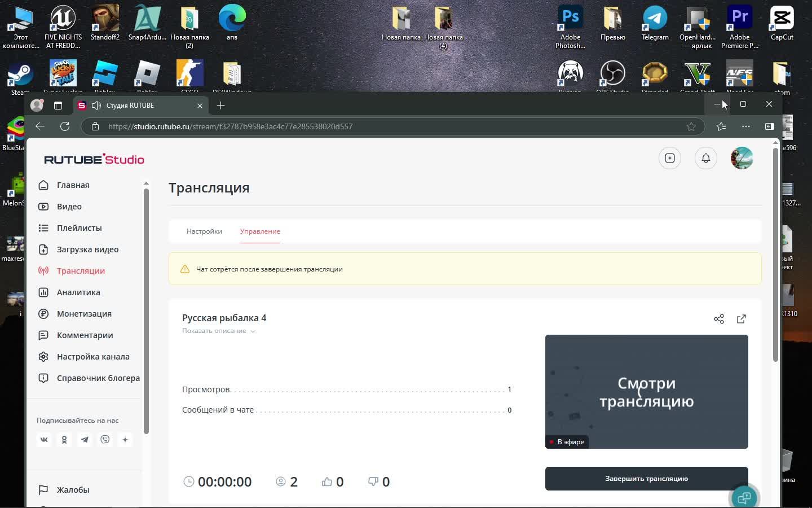Open CapCut desktop shortcut

pos(782,24)
